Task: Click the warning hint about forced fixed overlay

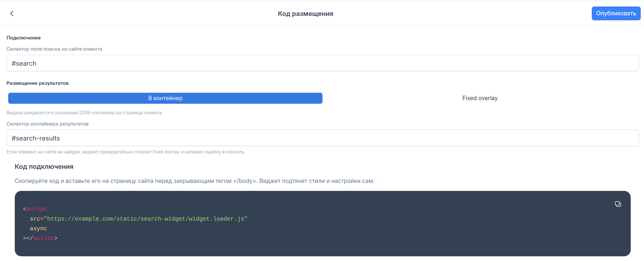Action: (126, 152)
